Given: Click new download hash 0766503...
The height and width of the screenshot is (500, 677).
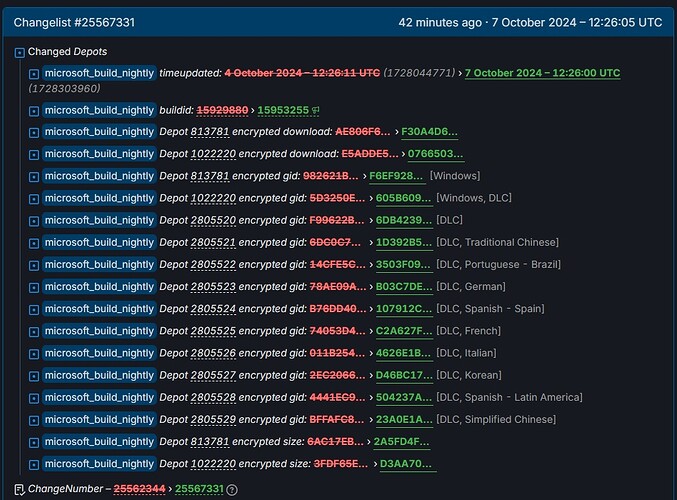Looking at the screenshot, I should click(x=435, y=154).
